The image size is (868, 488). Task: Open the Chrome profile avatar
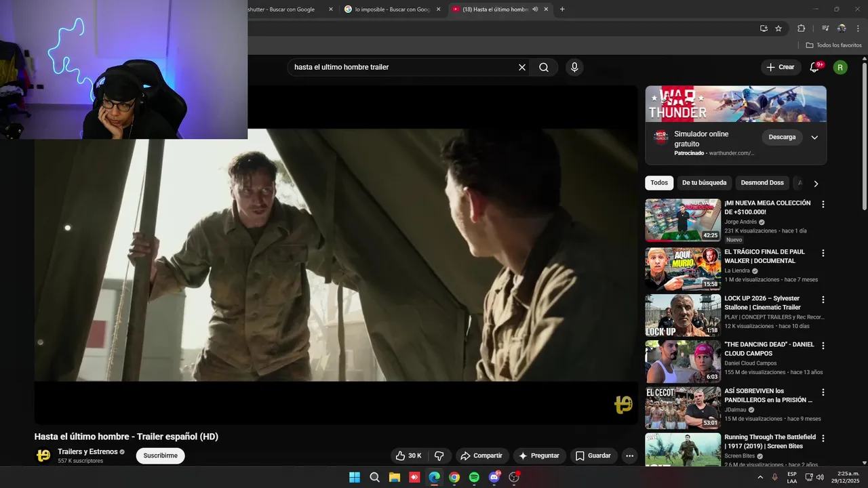(x=842, y=28)
